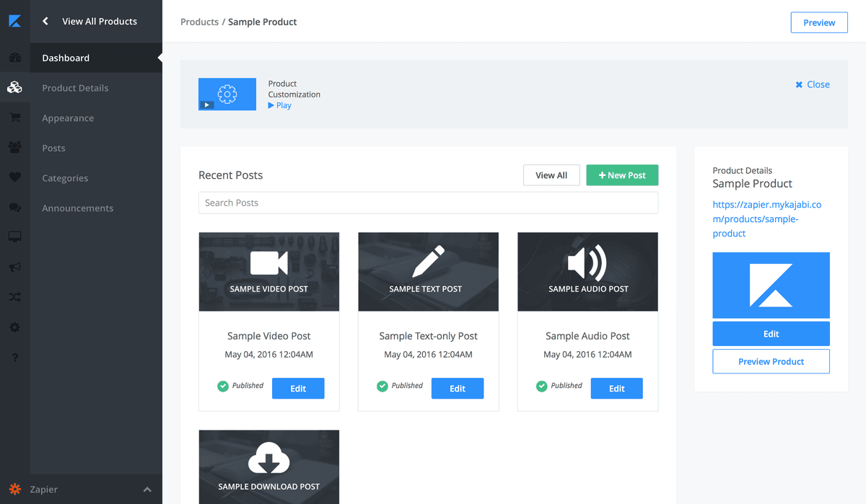
Task: Open the dashboard speedometer icon in sidebar
Action: point(14,58)
